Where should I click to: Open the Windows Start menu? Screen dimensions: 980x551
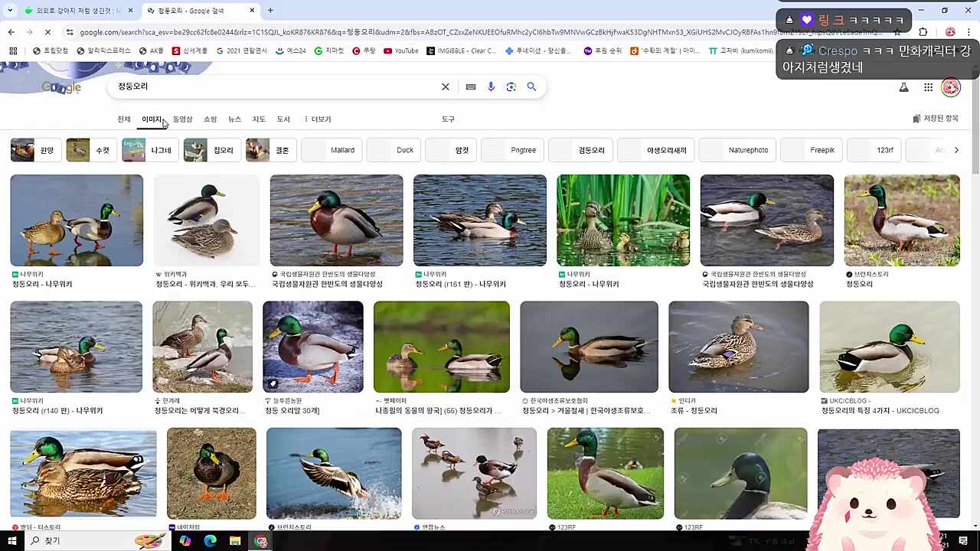click(x=11, y=541)
